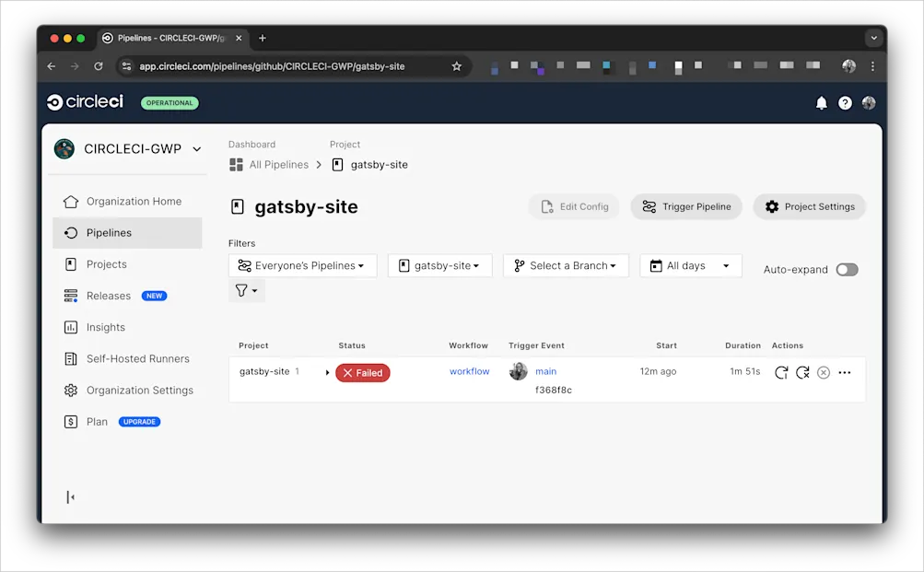
Task: Open the tab search chevron
Action: pos(874,39)
